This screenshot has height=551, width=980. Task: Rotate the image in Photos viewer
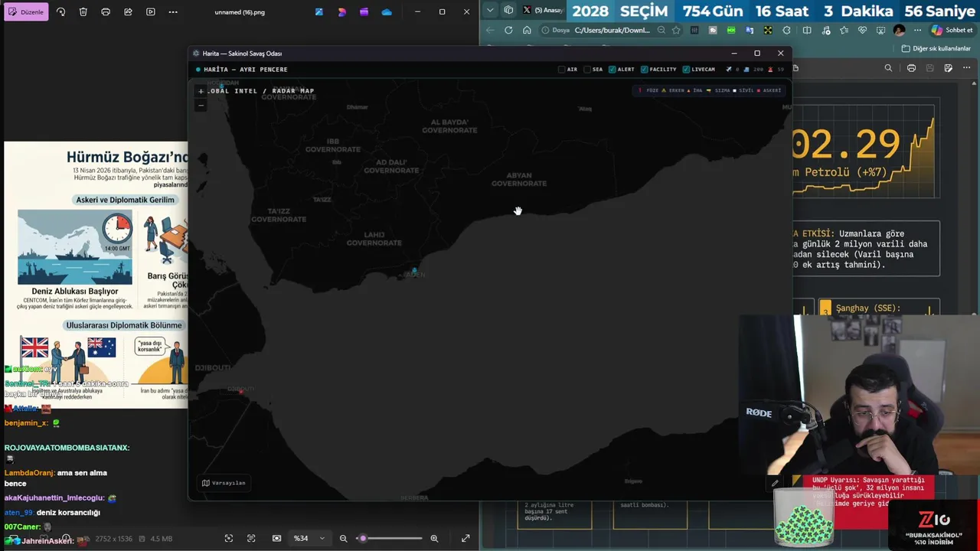pos(61,12)
